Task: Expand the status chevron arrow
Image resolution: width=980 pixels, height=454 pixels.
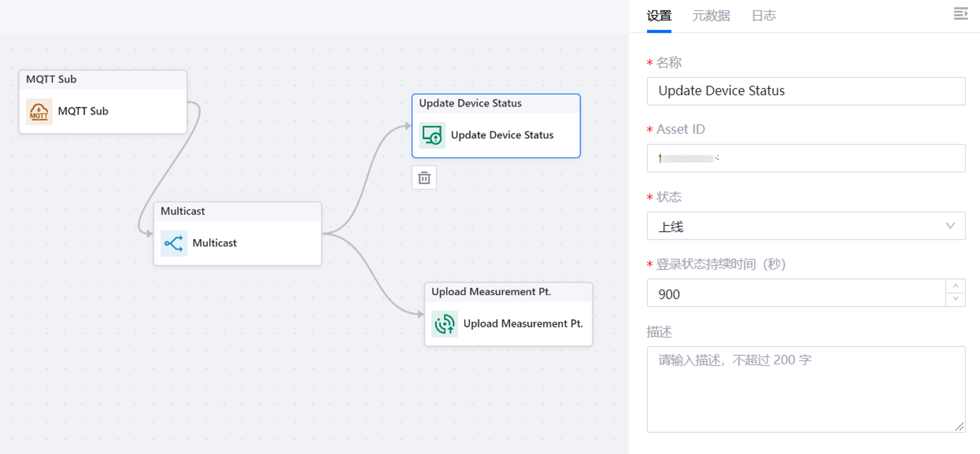Action: click(x=950, y=226)
